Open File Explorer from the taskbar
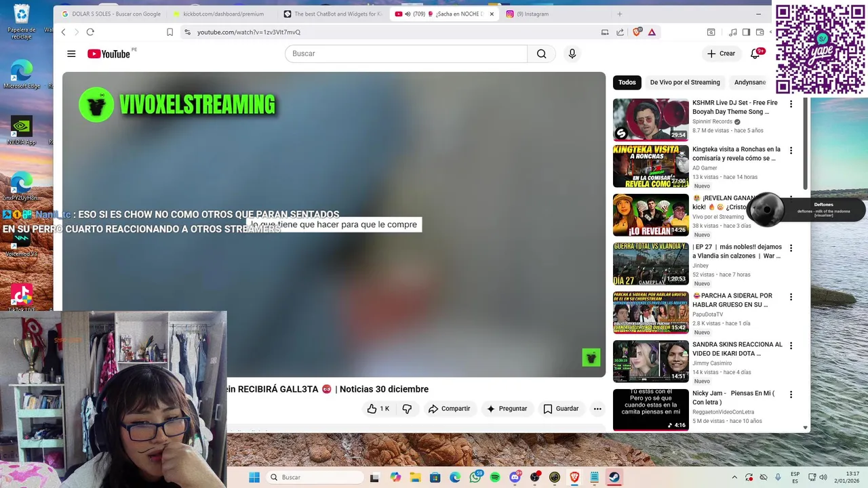The image size is (868, 488). click(x=415, y=477)
